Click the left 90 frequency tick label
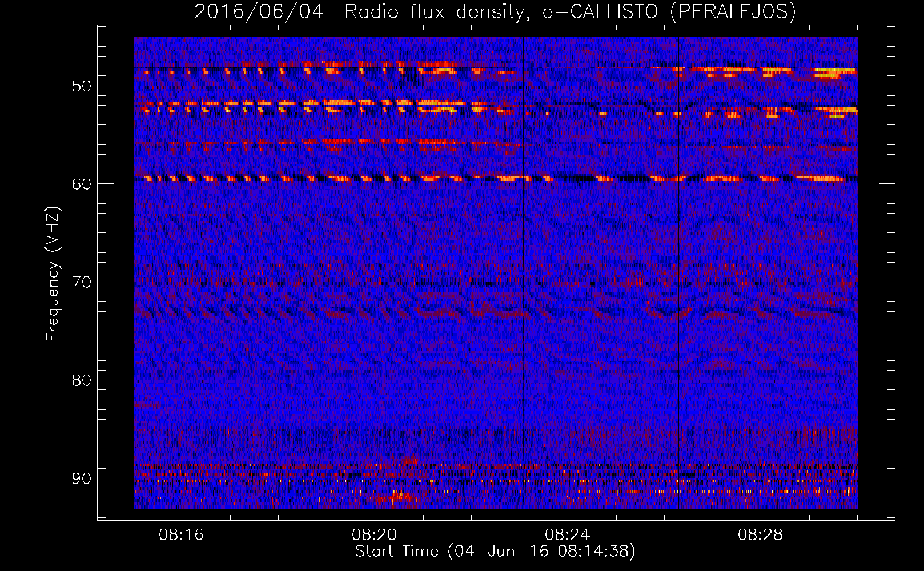The image size is (924, 571). (x=82, y=478)
